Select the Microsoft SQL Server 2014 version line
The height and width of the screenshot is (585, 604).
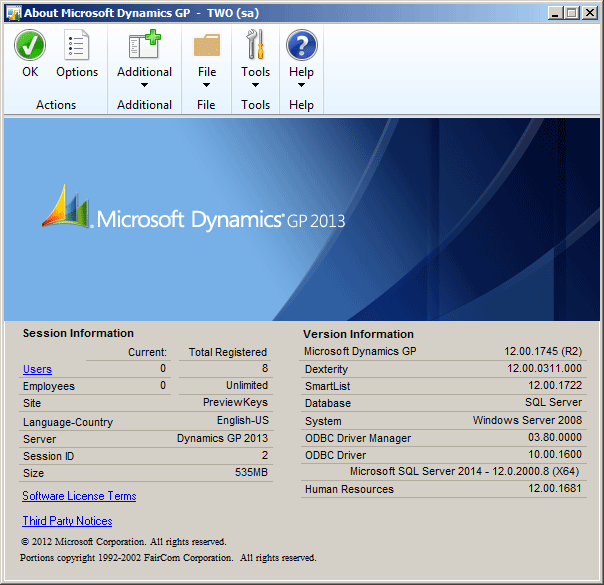465,471
